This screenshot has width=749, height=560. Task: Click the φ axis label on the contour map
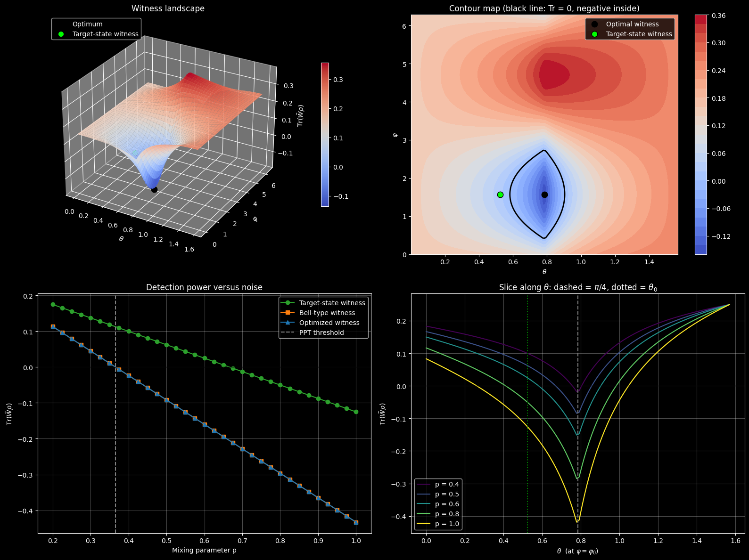tap(395, 135)
